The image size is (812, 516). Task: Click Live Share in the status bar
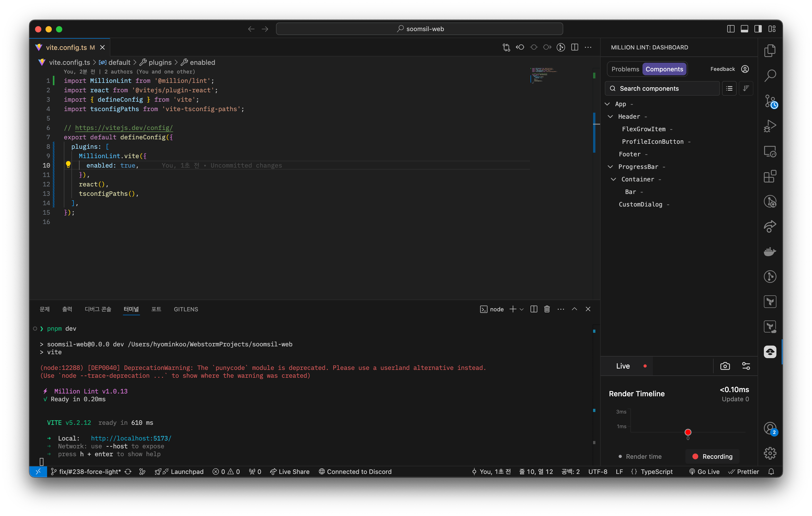[290, 472]
